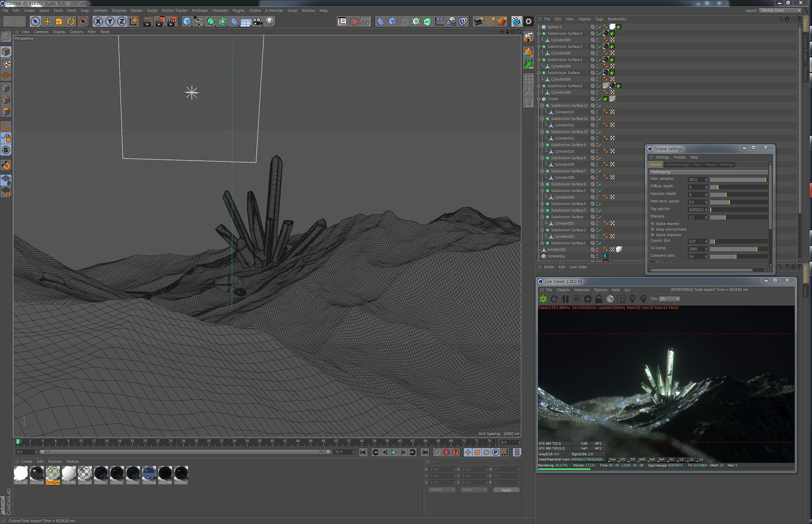Open the World coordinate dropdown

click(x=442, y=490)
